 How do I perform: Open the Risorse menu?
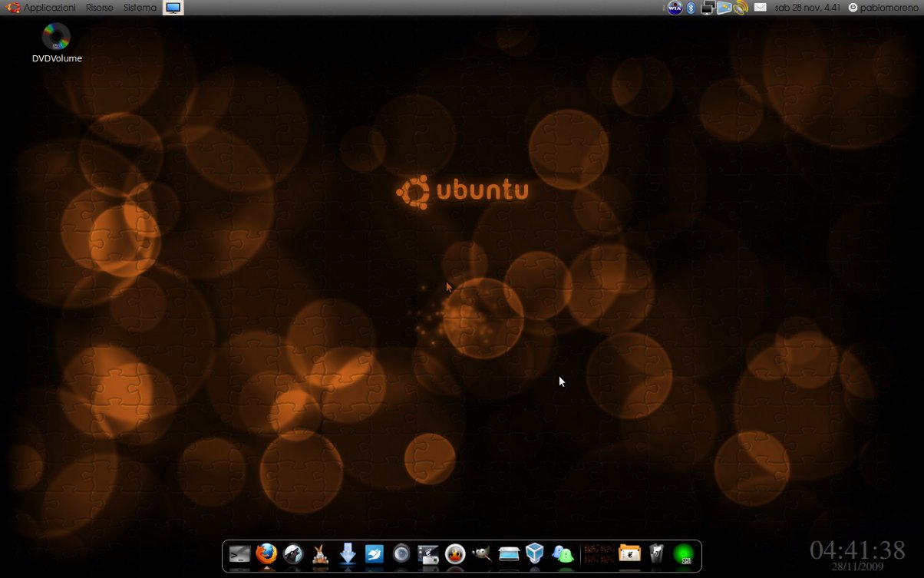(x=99, y=8)
